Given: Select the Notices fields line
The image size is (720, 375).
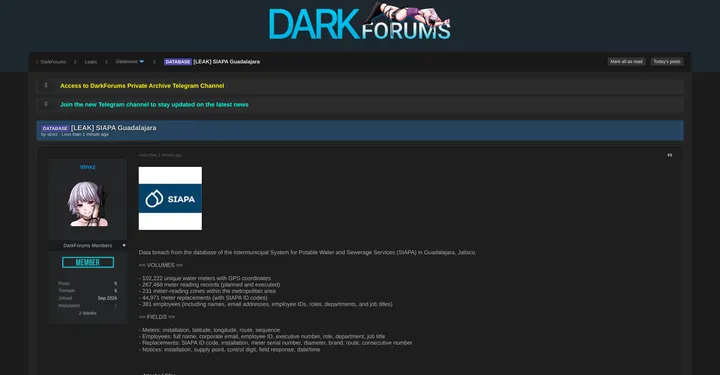Looking at the screenshot, I should pos(229,349).
